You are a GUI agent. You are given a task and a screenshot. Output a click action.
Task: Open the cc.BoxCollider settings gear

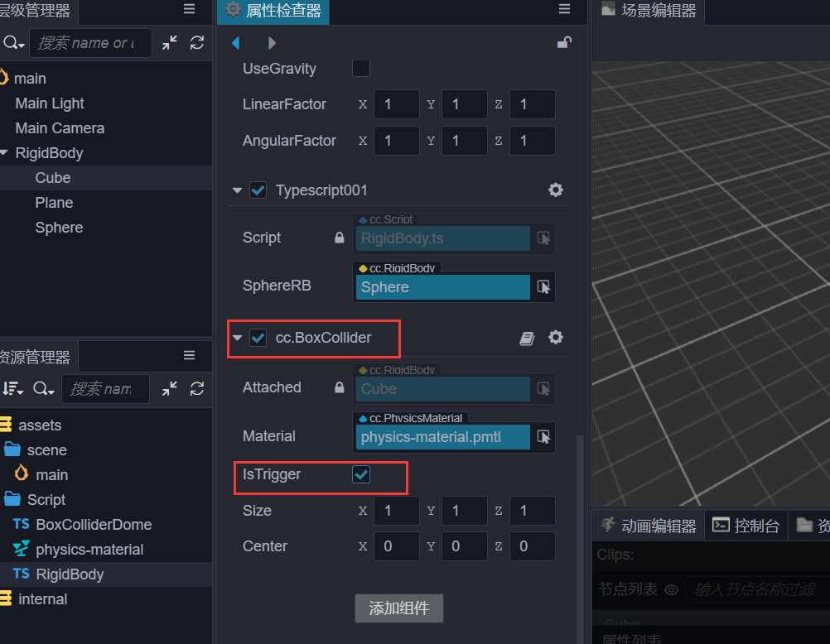pyautogui.click(x=555, y=338)
